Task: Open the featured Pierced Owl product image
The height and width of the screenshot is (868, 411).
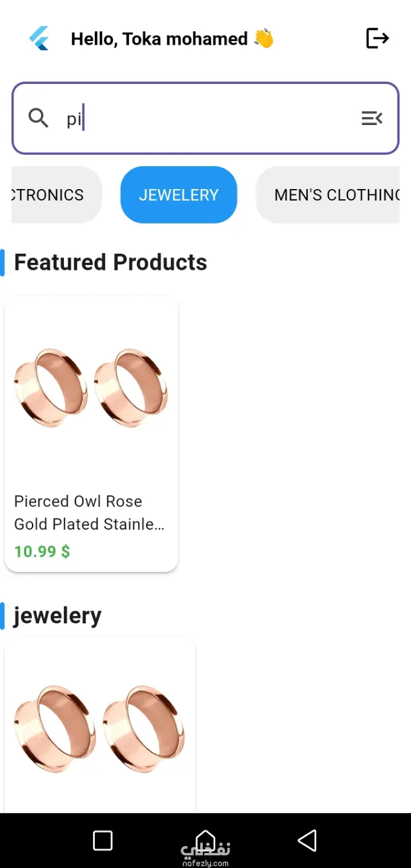Action: click(91, 387)
